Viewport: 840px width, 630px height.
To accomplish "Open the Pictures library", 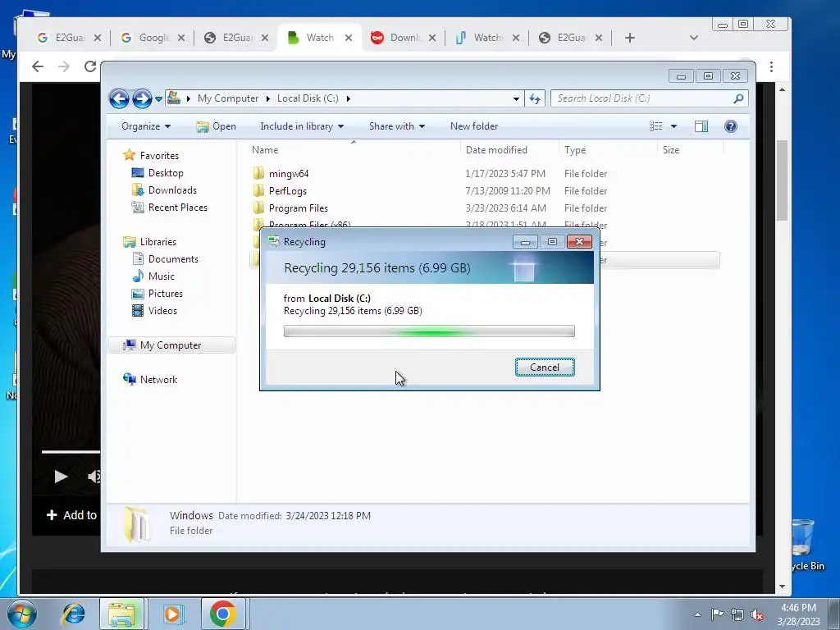I will (165, 293).
